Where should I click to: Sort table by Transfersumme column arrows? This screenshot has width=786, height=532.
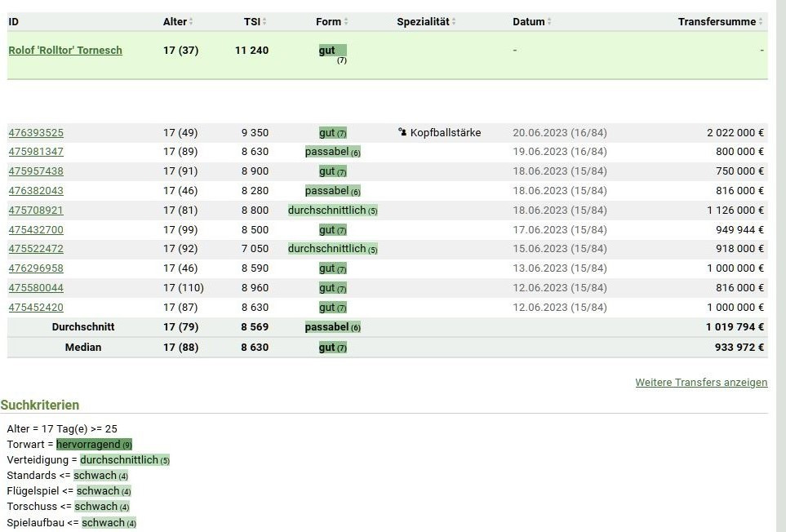point(761,21)
